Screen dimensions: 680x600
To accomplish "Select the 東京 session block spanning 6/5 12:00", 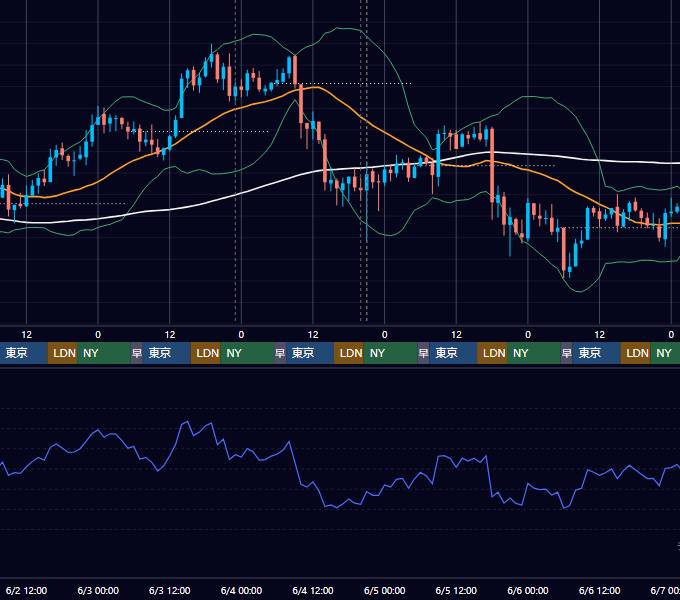I will [x=453, y=353].
